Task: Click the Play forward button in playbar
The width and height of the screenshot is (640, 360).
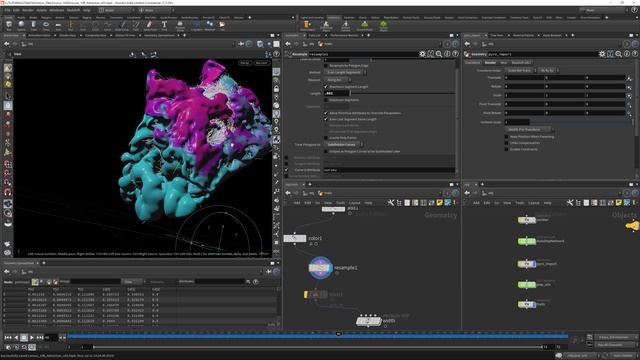Action: [31, 338]
